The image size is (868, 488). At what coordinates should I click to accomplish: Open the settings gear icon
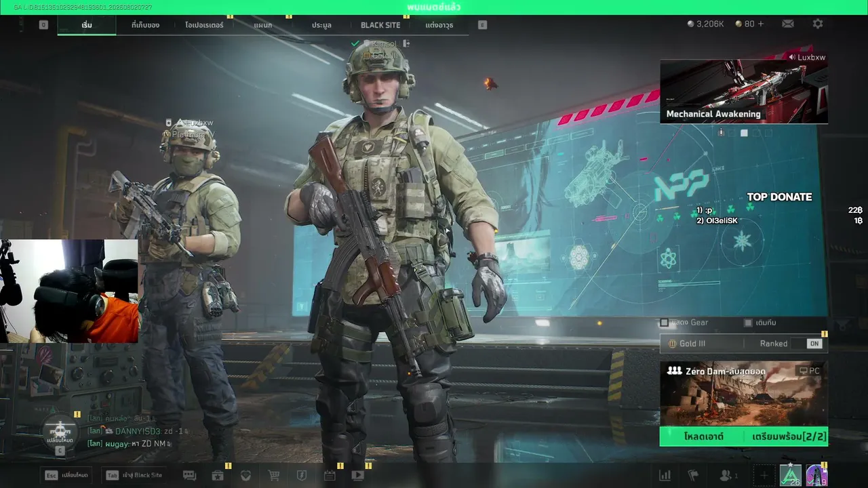[x=818, y=24]
